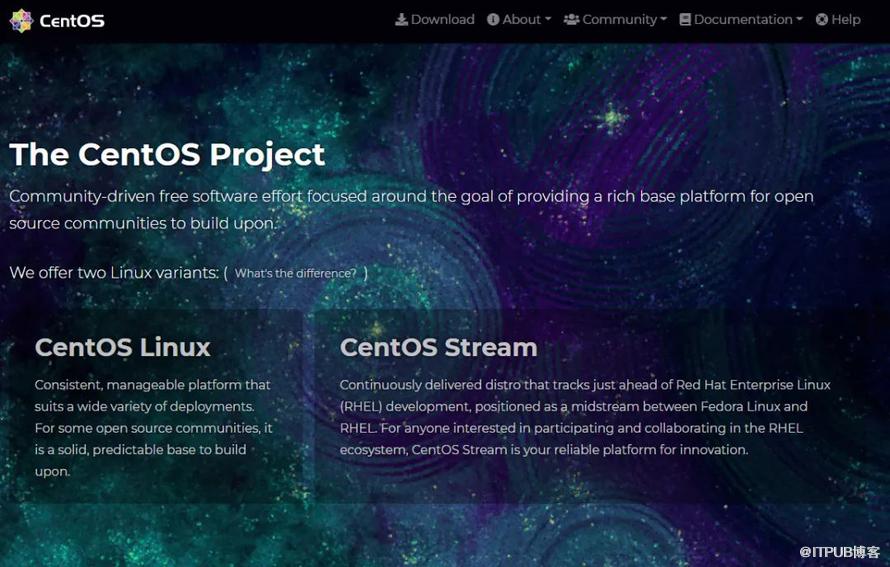Click the Download arrow icon in navbar

click(x=401, y=20)
